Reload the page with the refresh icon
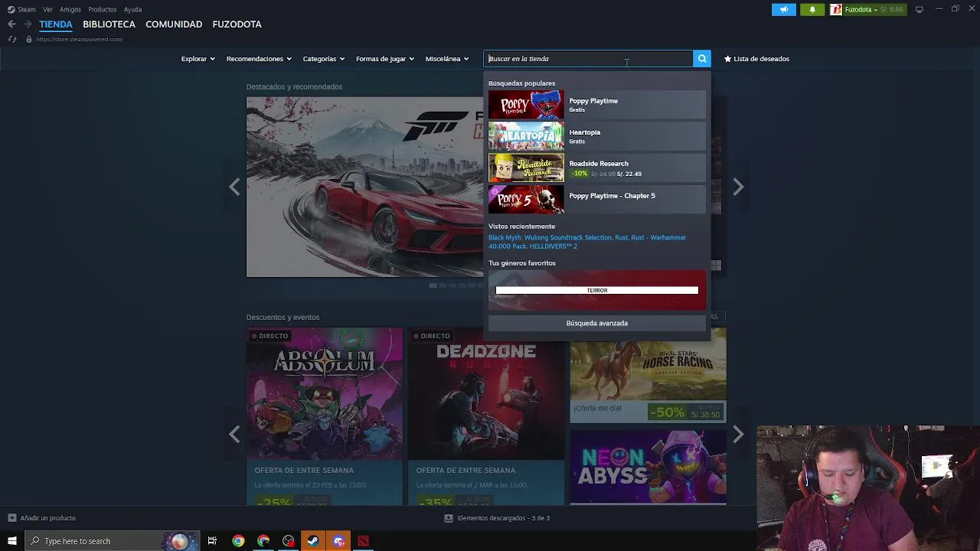980x551 pixels. click(x=12, y=39)
